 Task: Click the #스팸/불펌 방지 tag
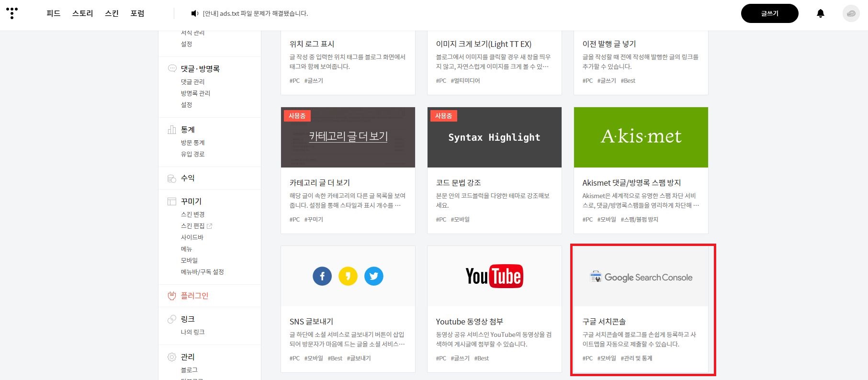pos(640,220)
